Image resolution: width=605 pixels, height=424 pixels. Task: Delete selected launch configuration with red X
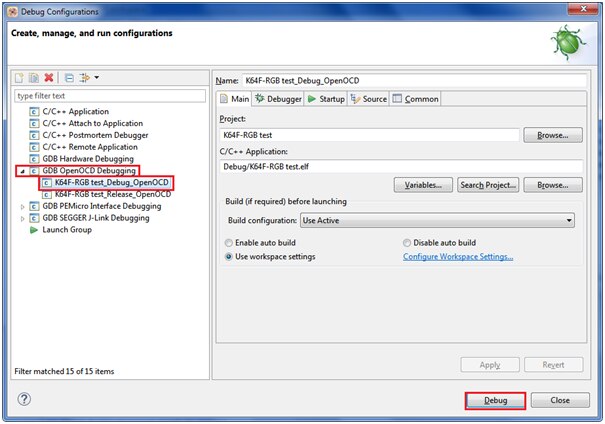(49, 78)
